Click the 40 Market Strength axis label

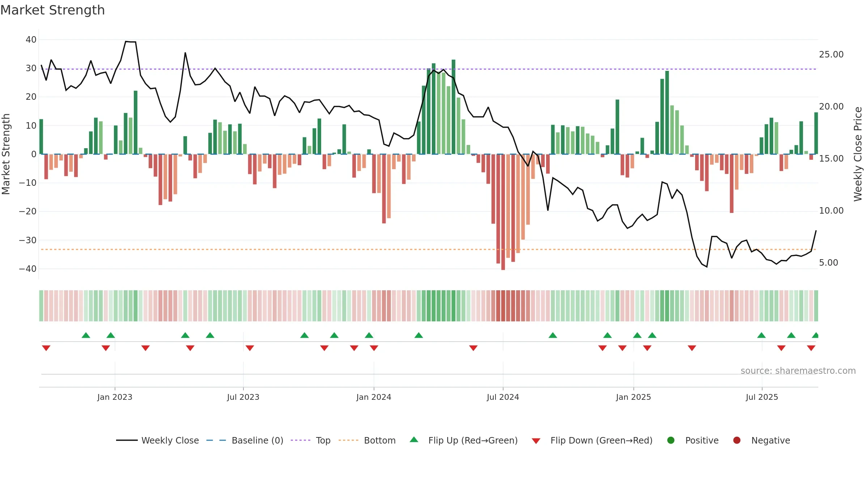(x=31, y=40)
